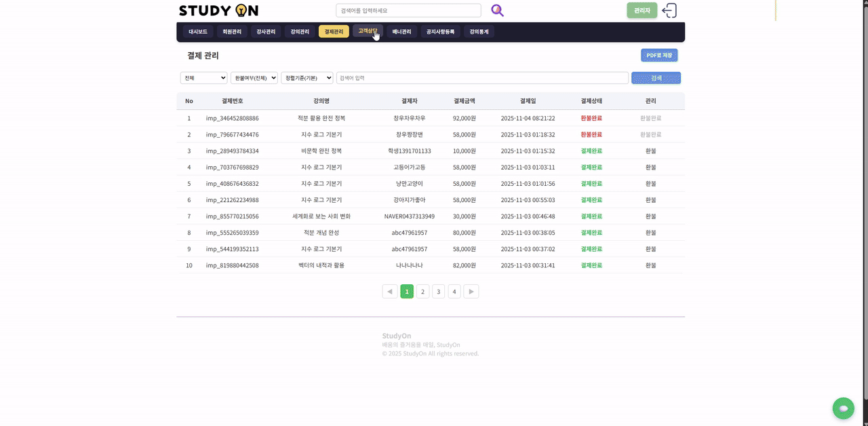This screenshot has height=426, width=868.
Task: Click 환불 for imp_855770215056
Action: (651, 216)
